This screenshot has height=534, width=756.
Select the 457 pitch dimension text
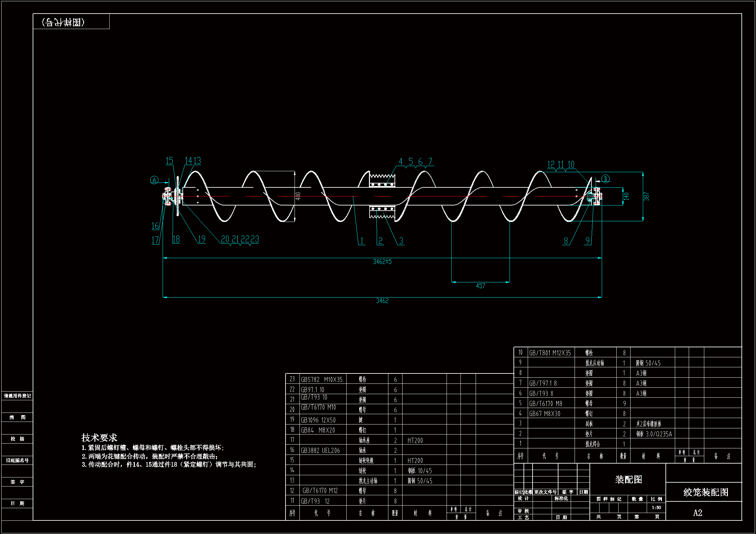tap(481, 286)
